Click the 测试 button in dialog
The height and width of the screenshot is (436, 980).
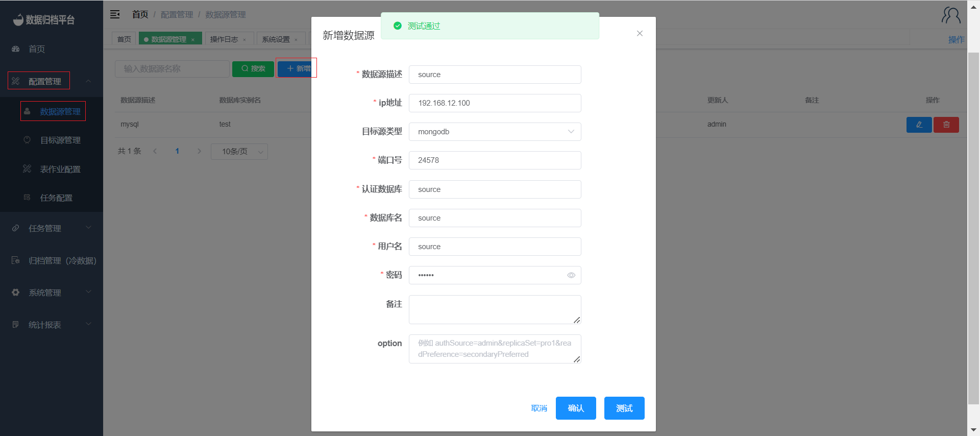(624, 408)
